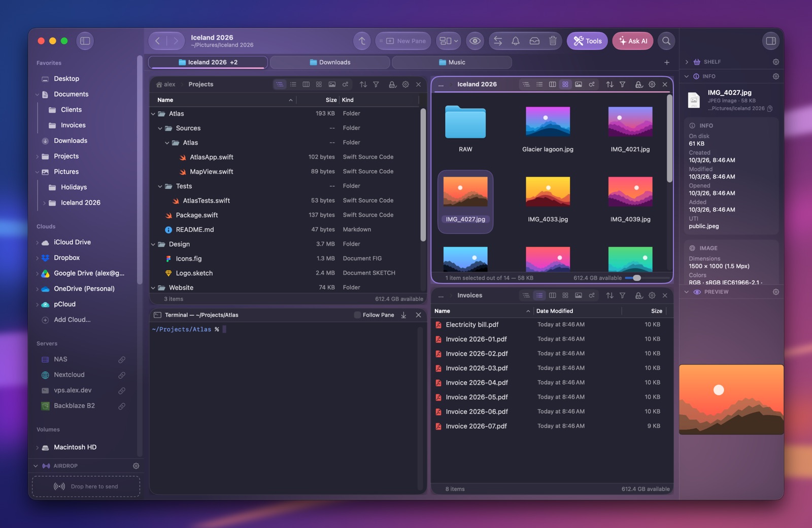Open Dropbox in the sidebar
This screenshot has height=528, width=812.
[x=66, y=258]
